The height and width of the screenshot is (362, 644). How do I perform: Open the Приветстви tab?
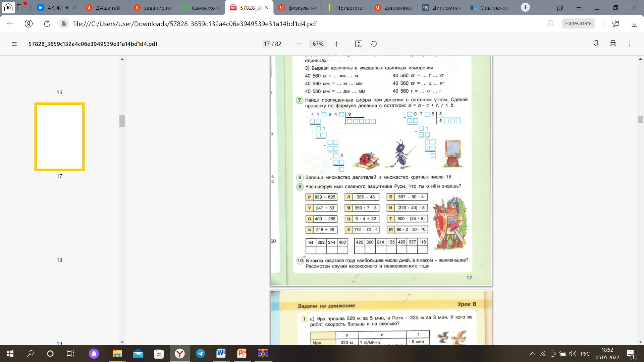[346, 8]
